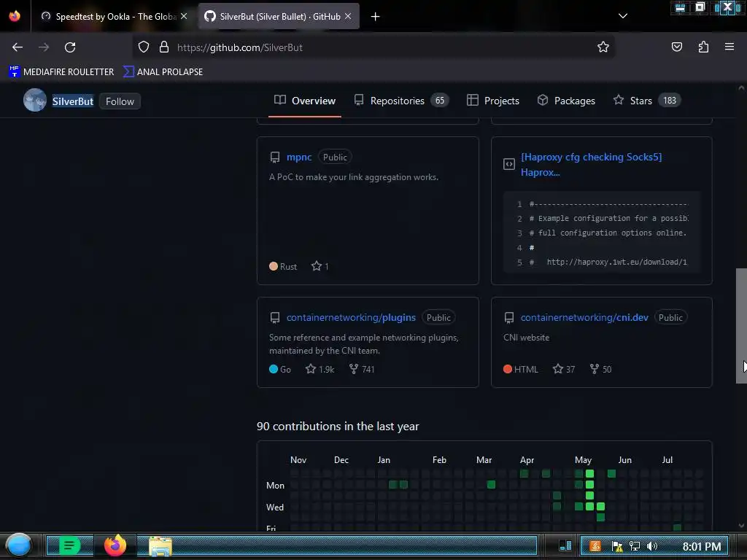Open the Extensions puzzle icon

tap(703, 47)
